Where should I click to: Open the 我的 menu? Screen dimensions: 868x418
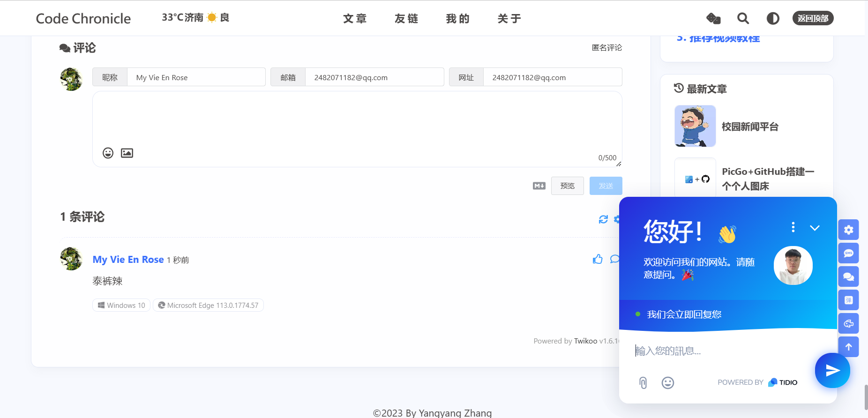(458, 18)
